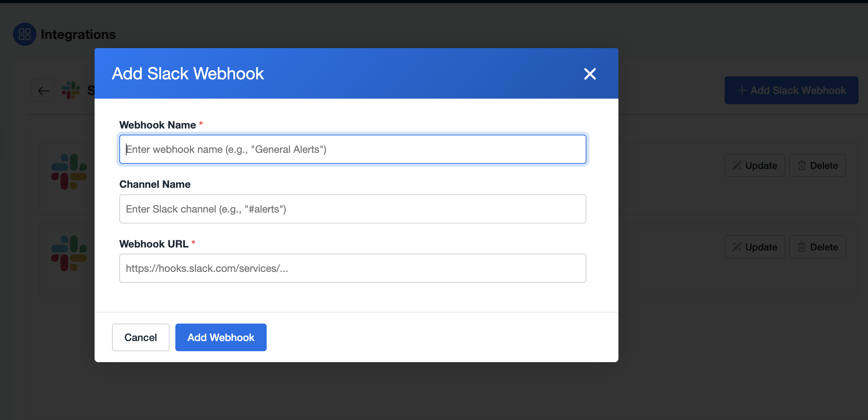This screenshot has width=868, height=420.
Task: Submit with the Add Webhook button
Action: pos(221,337)
